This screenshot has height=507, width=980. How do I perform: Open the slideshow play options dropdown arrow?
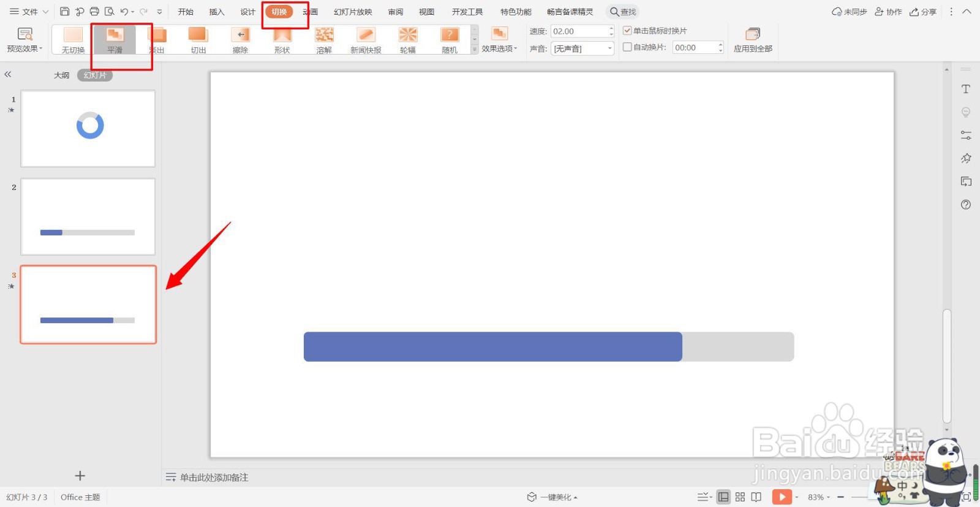pos(796,497)
